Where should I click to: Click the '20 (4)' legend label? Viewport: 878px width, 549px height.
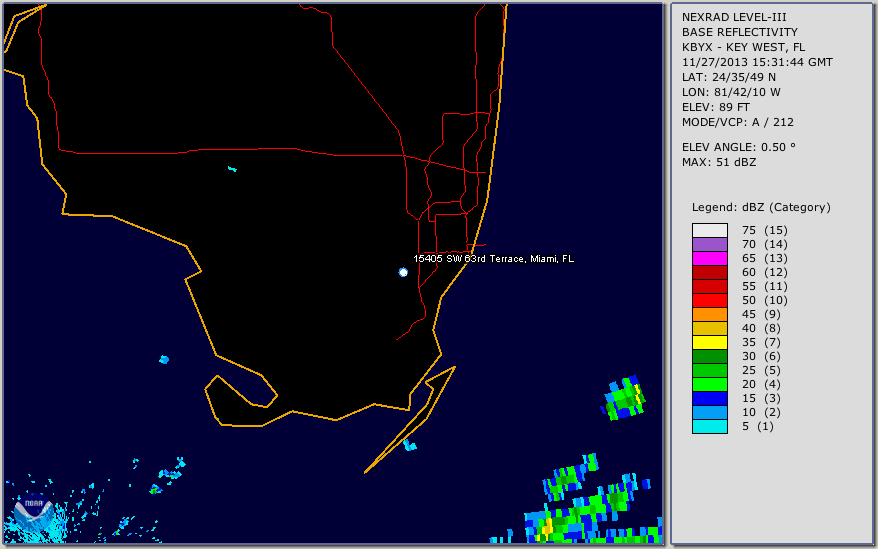click(761, 384)
